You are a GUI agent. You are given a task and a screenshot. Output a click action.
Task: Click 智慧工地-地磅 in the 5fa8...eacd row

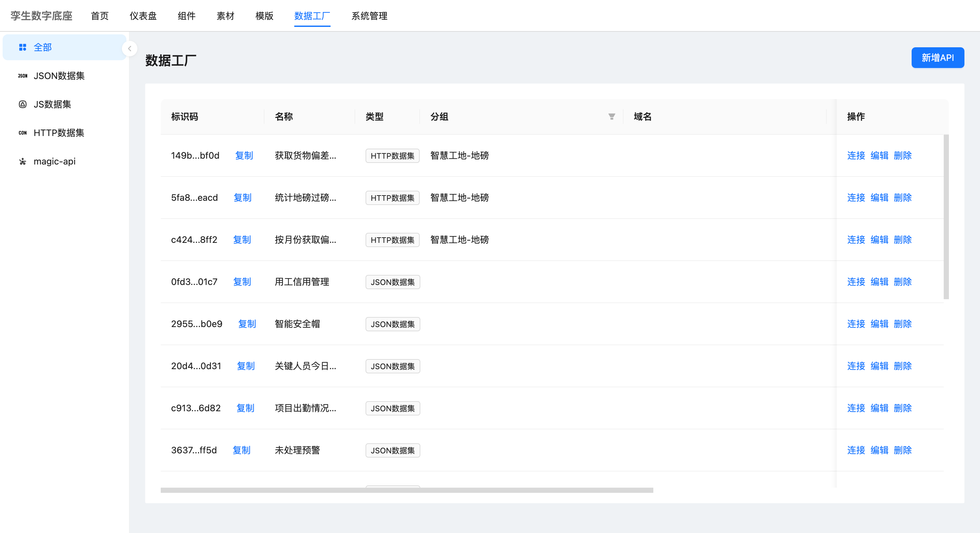click(x=460, y=198)
